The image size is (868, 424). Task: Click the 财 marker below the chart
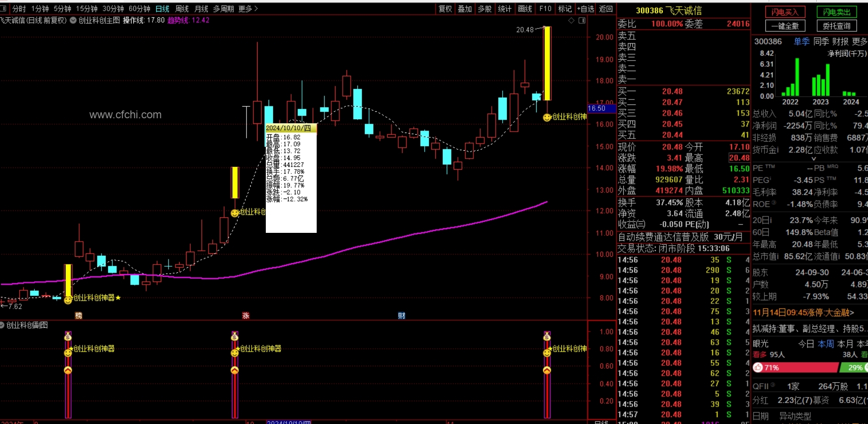click(x=401, y=316)
